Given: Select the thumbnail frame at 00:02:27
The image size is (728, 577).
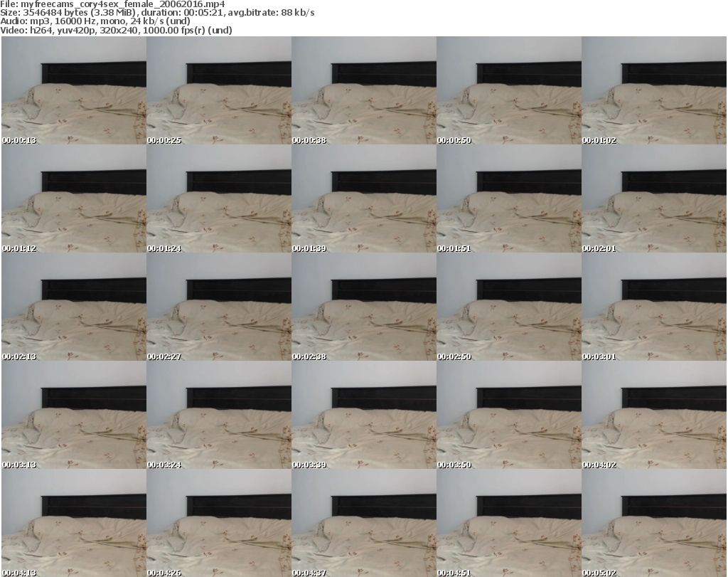Looking at the screenshot, I should 219,307.
